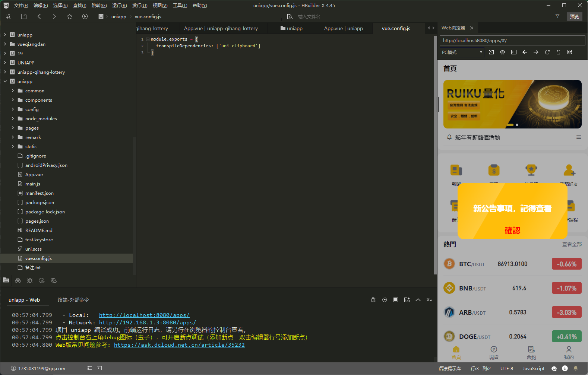This screenshot has width=588, height=375.
Task: Expand the pages folder
Action: pyautogui.click(x=13, y=128)
